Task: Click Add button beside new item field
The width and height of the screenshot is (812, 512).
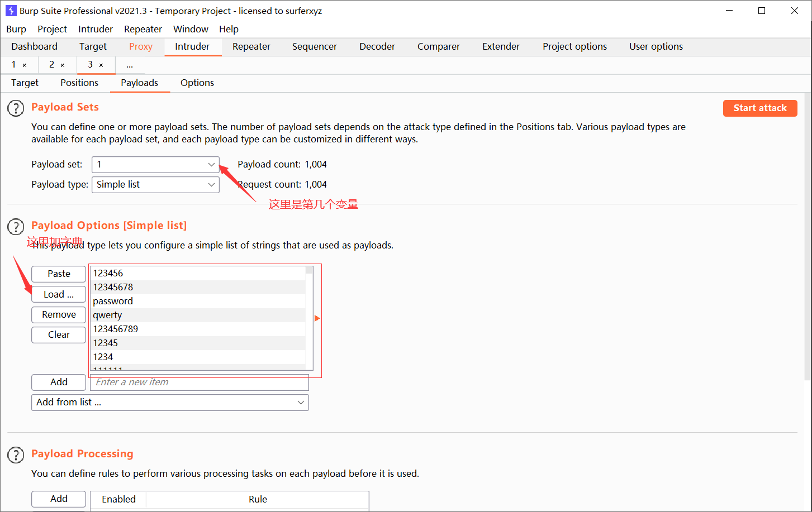Action: pos(59,382)
